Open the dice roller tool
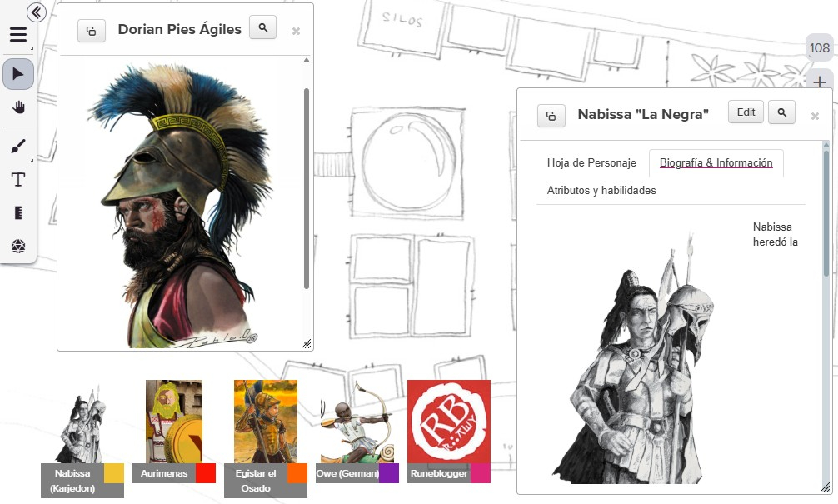The image size is (838, 504). pos(18,246)
